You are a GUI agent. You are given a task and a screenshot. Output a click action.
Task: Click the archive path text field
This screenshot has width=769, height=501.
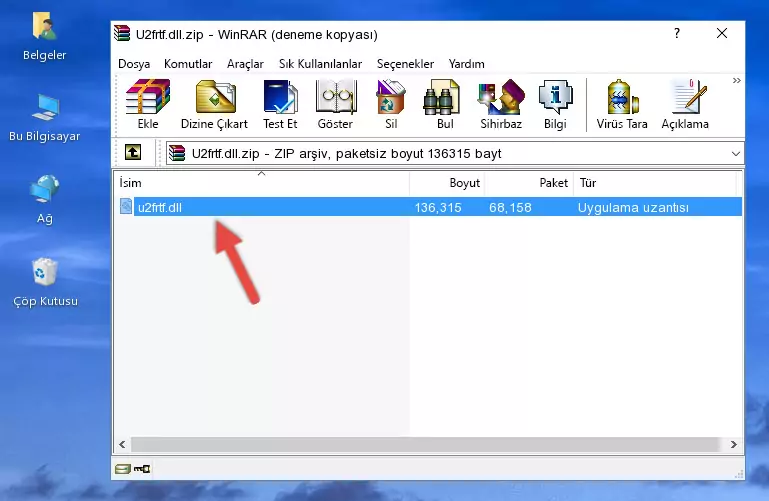pos(454,153)
